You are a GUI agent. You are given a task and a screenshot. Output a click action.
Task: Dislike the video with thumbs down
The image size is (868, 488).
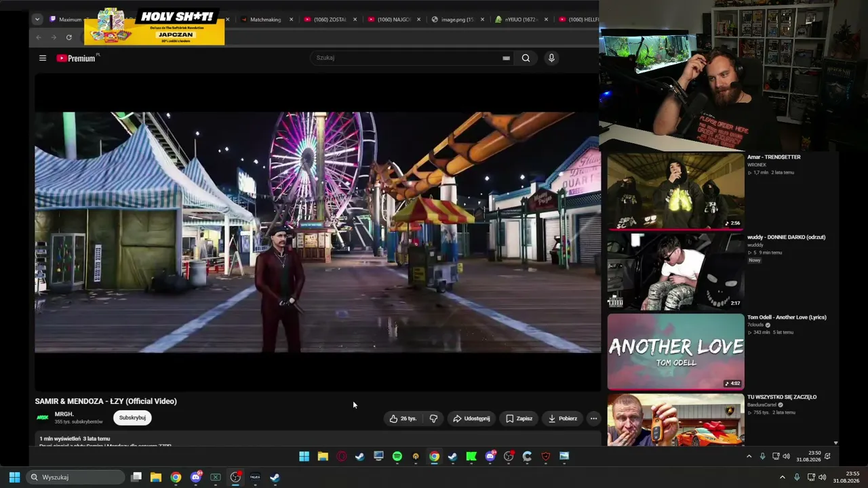coord(433,419)
